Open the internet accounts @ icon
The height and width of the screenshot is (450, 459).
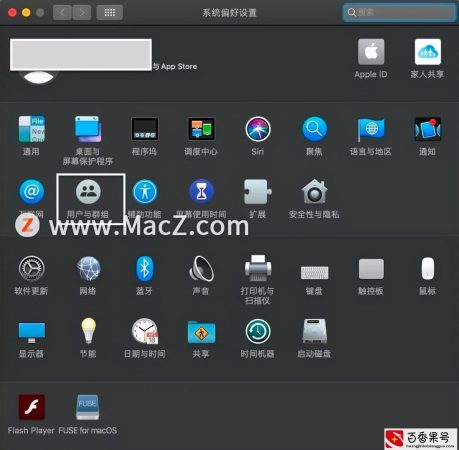click(x=31, y=192)
